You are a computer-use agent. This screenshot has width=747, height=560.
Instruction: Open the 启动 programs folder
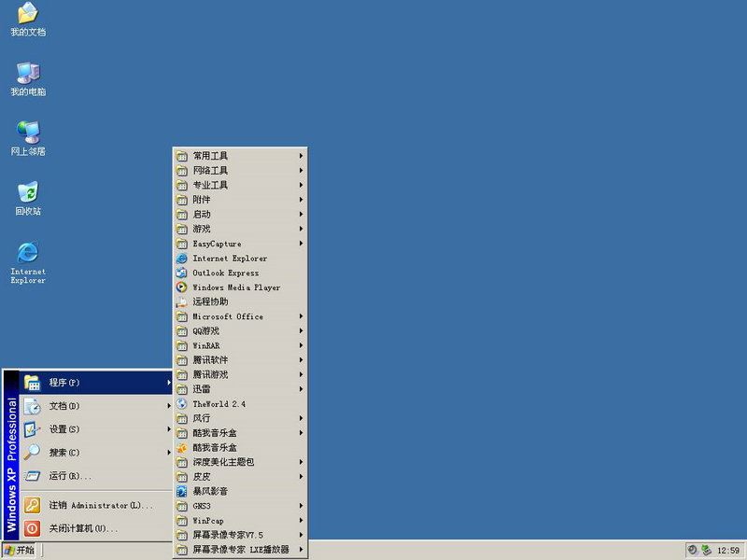pyautogui.click(x=240, y=215)
